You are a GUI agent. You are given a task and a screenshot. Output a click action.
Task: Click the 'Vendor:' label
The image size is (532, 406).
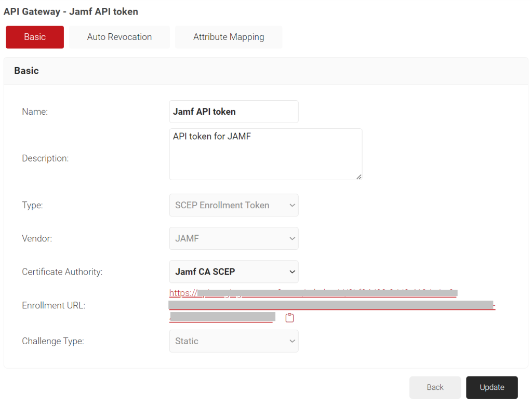[37, 238]
